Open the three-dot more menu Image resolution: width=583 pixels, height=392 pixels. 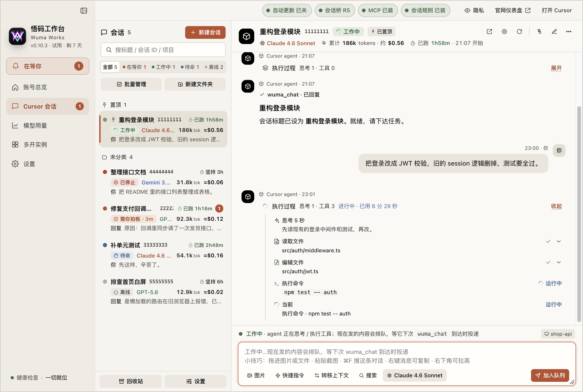click(569, 32)
